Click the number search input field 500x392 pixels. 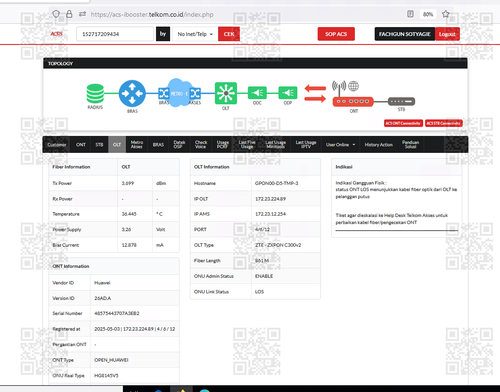[x=115, y=34]
